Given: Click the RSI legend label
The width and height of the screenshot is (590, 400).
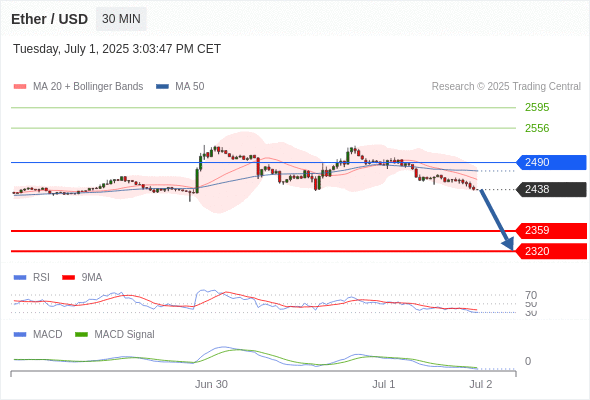Looking at the screenshot, I should point(41,278).
